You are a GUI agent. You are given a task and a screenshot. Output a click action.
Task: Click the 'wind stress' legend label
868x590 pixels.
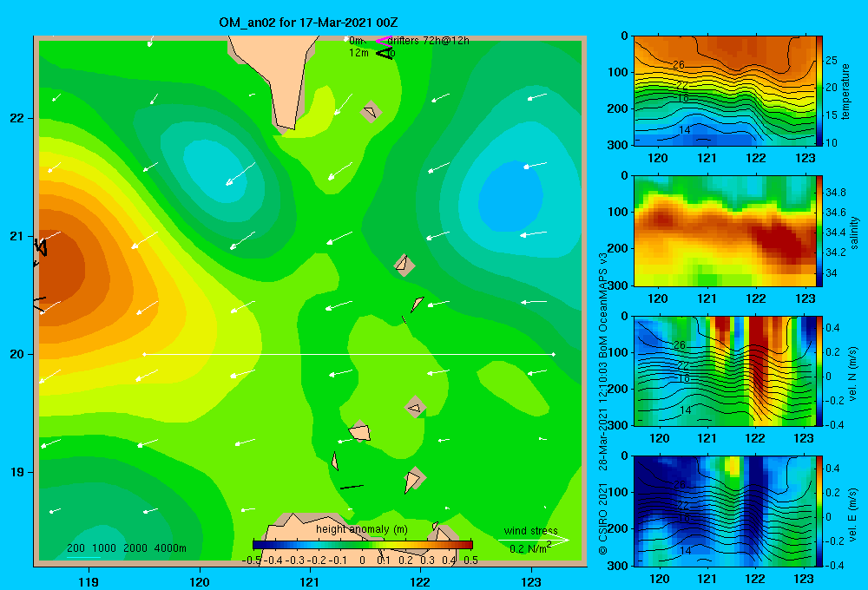click(x=531, y=530)
